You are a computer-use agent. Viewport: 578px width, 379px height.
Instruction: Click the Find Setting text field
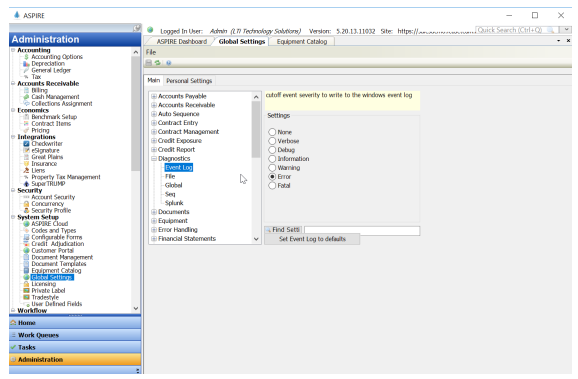coord(362,230)
